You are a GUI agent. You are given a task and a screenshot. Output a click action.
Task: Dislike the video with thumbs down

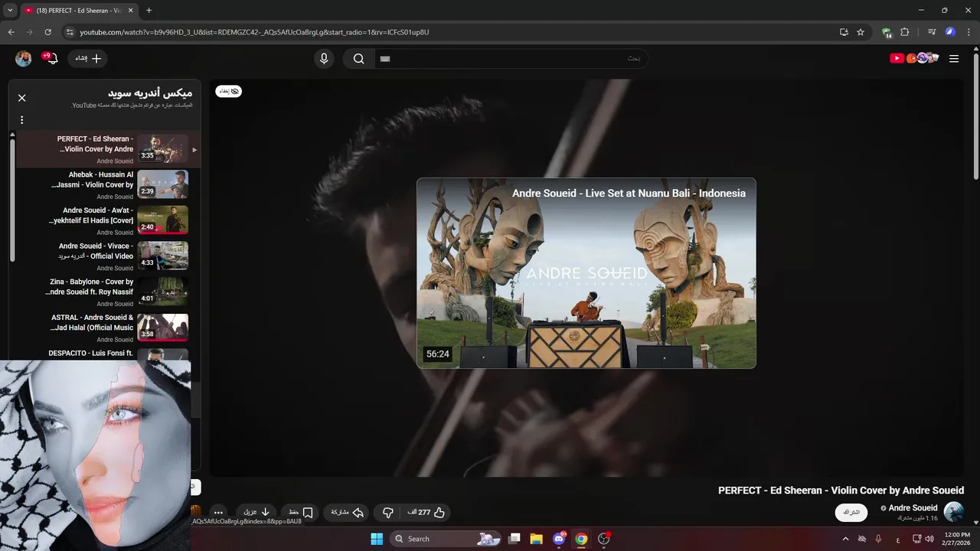(x=388, y=513)
